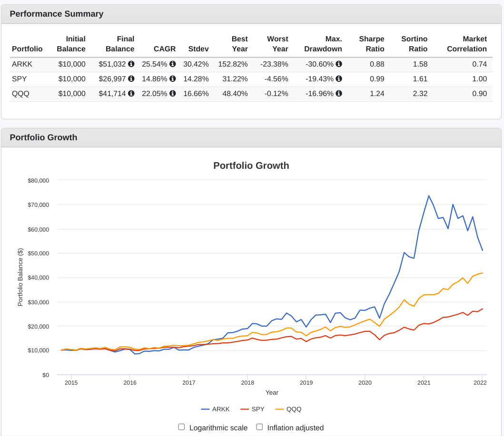Click the Portfolio Balance ($) axis title
The image size is (504, 436).
pyautogui.click(x=20, y=277)
